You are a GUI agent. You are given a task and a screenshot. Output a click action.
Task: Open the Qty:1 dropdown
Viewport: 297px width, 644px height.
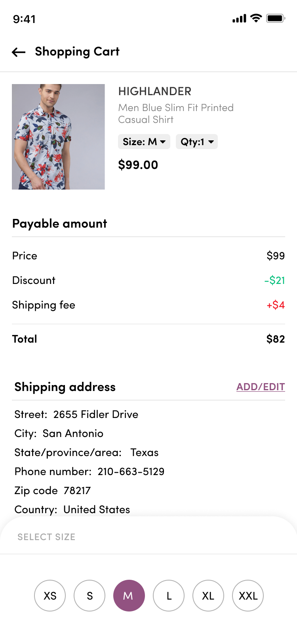[x=197, y=142]
